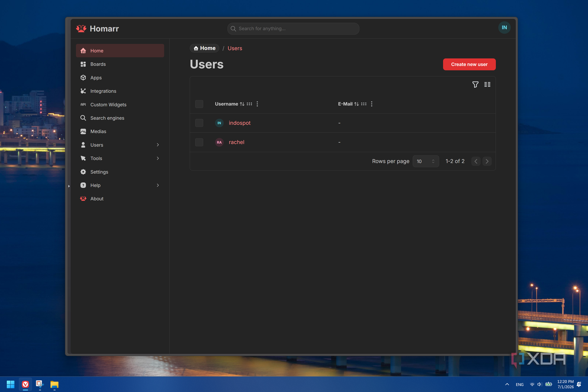The image size is (588, 392).
Task: Click the Medias picture icon
Action: click(83, 131)
